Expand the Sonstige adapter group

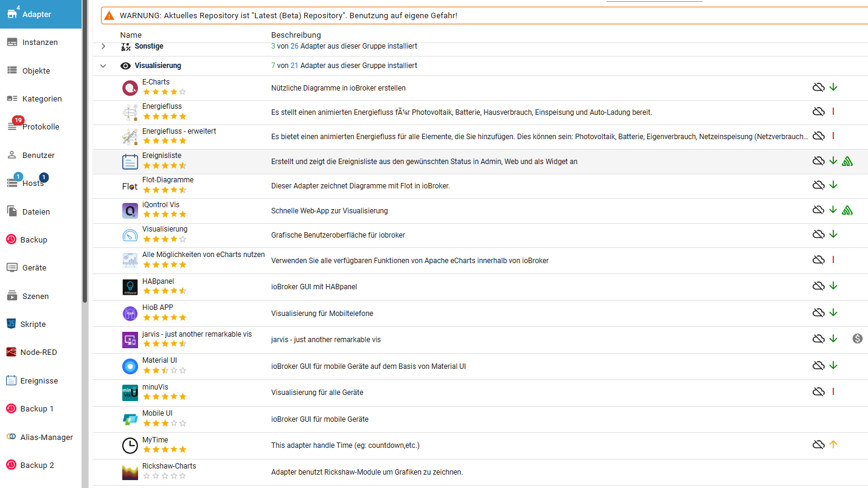click(103, 46)
